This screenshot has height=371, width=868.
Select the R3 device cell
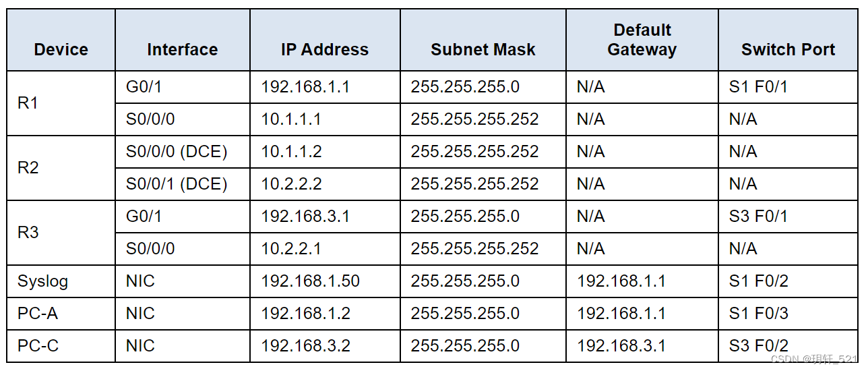pyautogui.click(x=61, y=233)
